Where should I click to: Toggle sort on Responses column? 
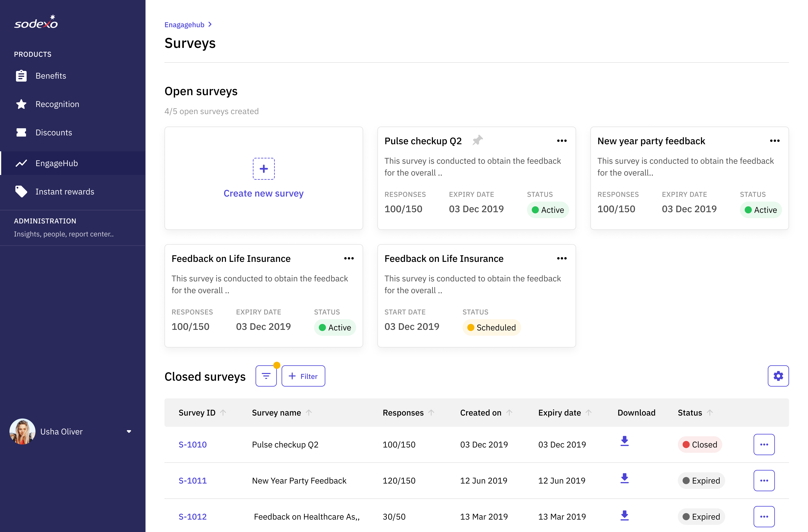click(x=431, y=413)
